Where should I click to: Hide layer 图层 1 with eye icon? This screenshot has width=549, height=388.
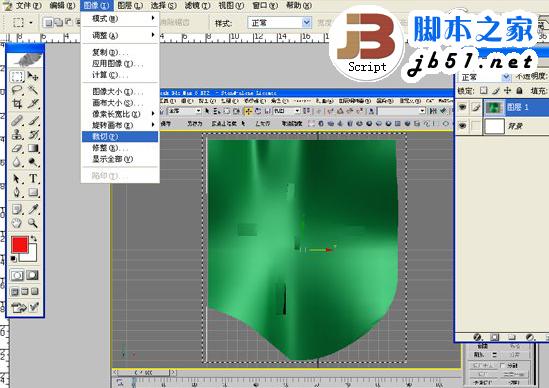point(462,107)
